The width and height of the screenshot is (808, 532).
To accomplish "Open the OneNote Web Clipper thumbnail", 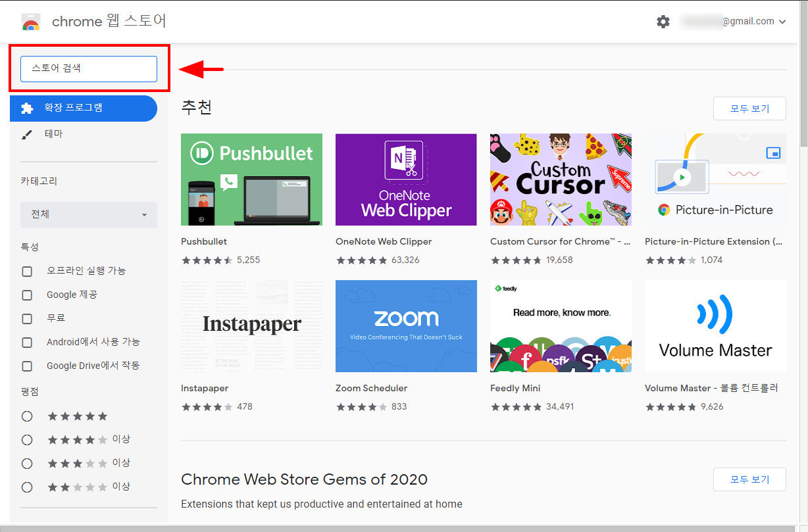I will coord(406,180).
